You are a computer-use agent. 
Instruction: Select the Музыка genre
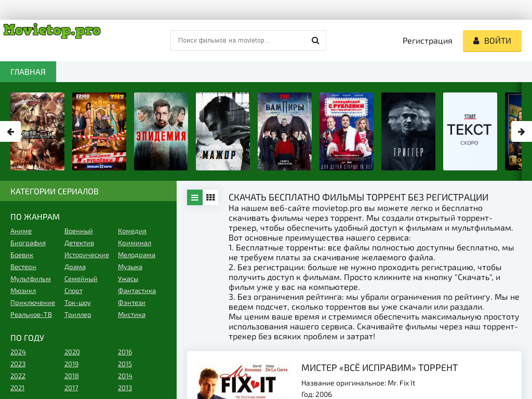130,267
